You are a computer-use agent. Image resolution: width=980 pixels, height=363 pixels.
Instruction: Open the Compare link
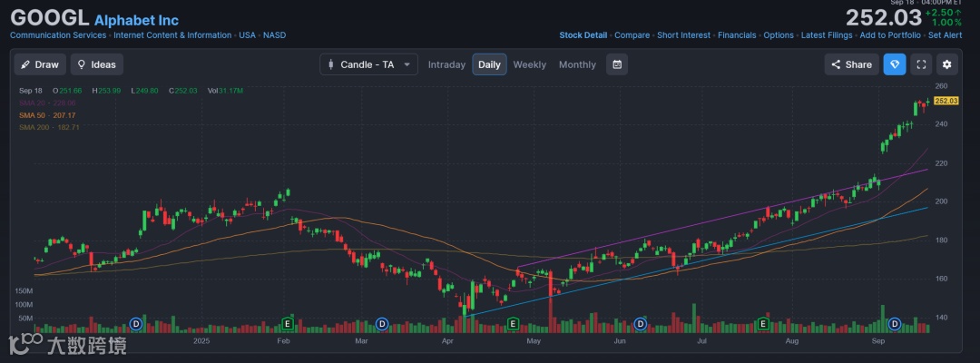tap(632, 35)
